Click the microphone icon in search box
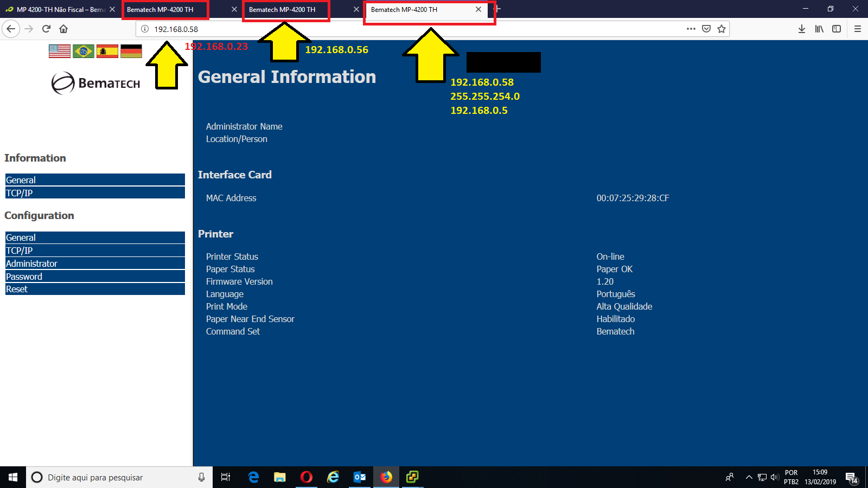 pyautogui.click(x=201, y=477)
